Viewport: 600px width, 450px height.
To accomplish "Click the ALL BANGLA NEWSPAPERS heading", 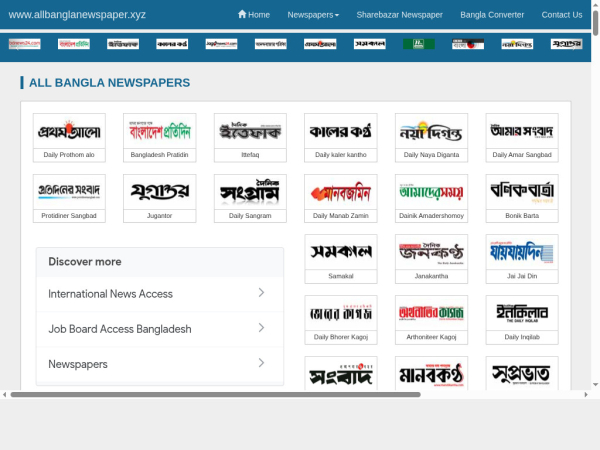I will click(x=109, y=83).
